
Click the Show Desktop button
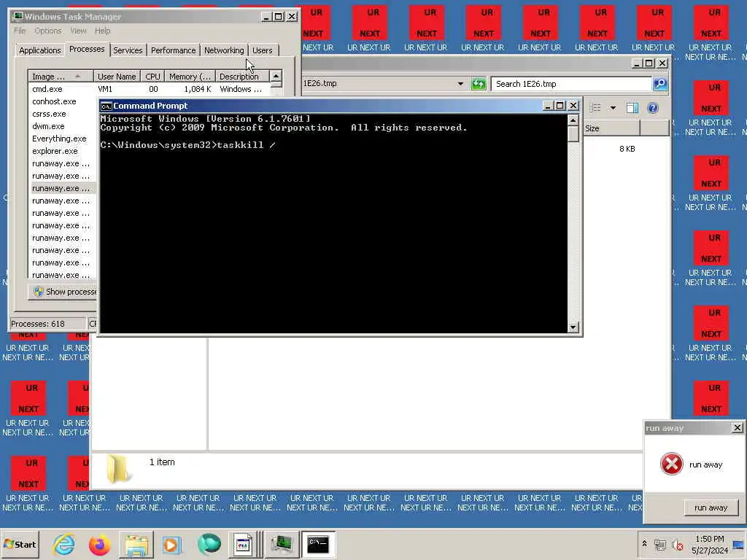click(x=740, y=544)
